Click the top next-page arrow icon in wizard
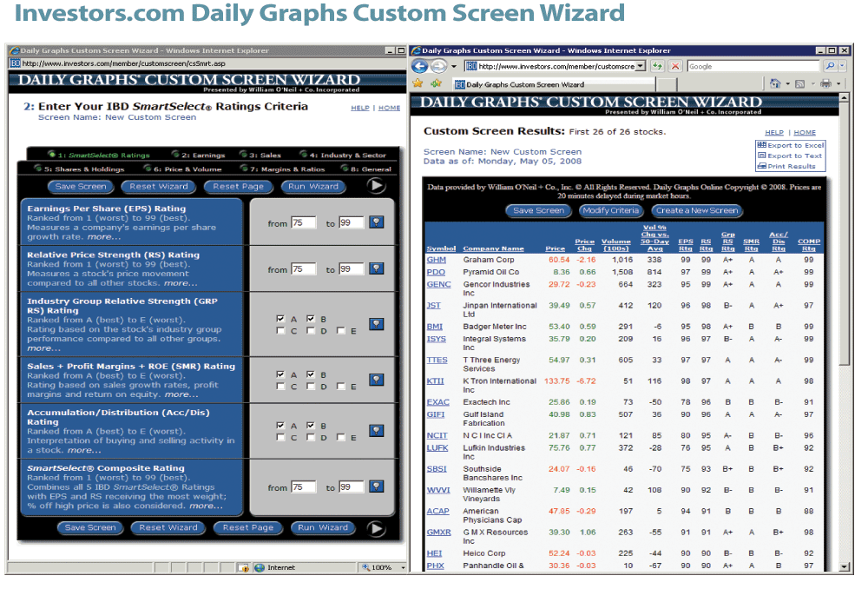Screen dimensions: 868x589 click(x=376, y=185)
